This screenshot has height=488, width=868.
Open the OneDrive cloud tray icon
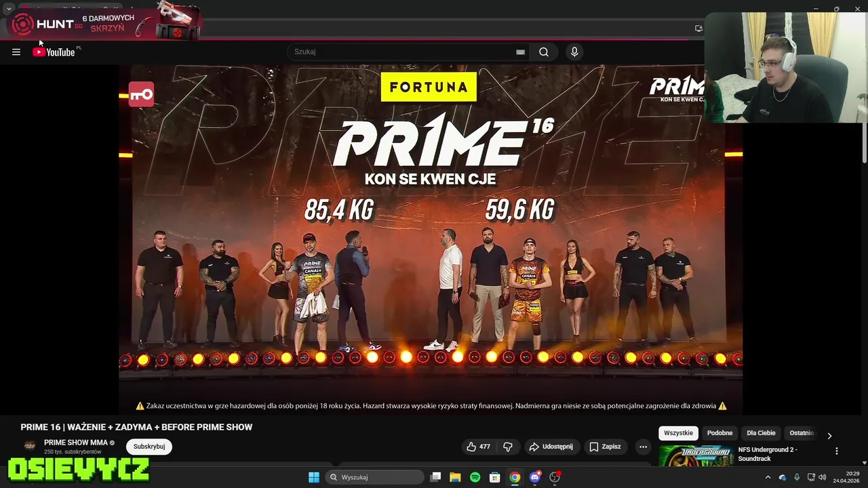coord(783,477)
